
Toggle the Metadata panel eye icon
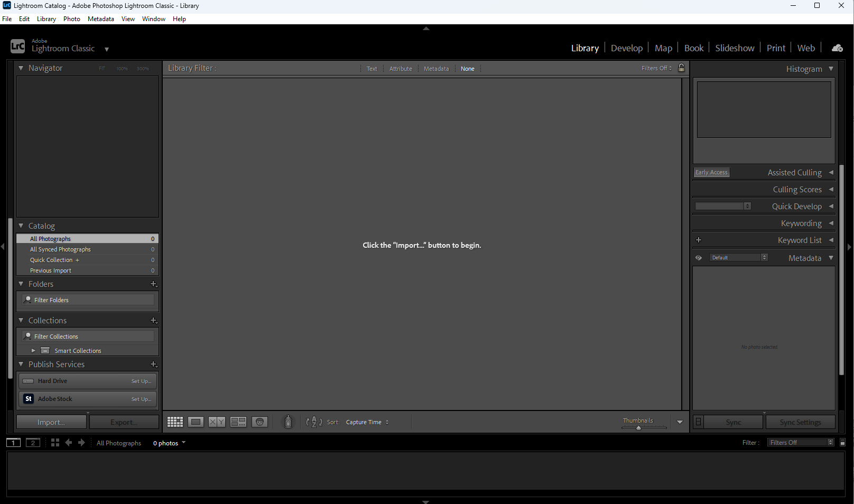point(699,258)
